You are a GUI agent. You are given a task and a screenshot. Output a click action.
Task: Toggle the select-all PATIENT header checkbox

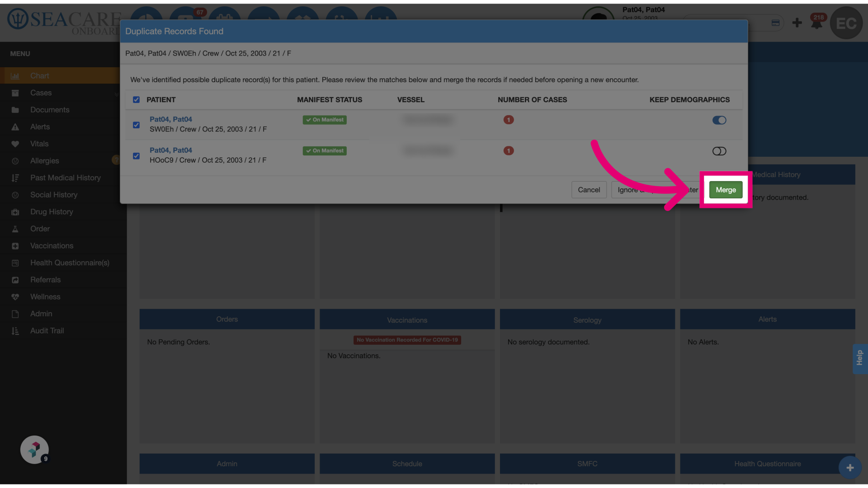136,99
